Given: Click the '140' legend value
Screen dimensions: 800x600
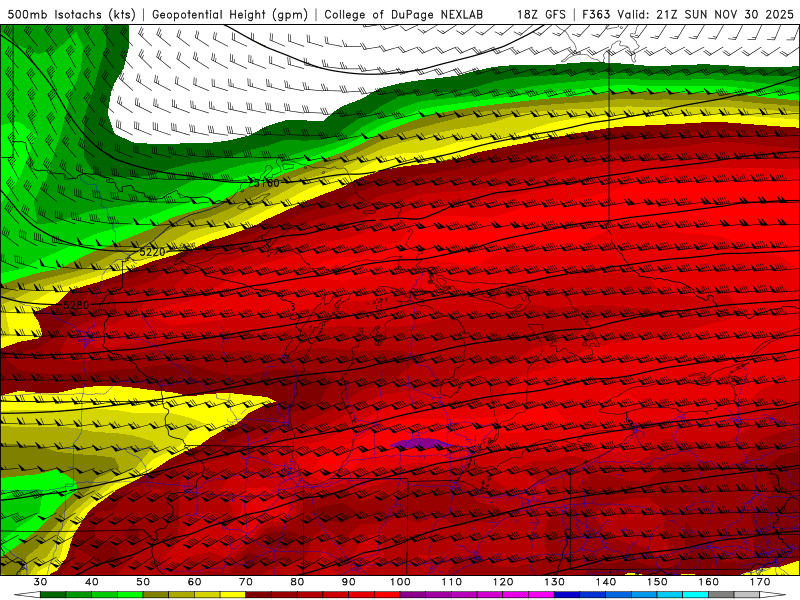Looking at the screenshot, I should click(606, 582).
